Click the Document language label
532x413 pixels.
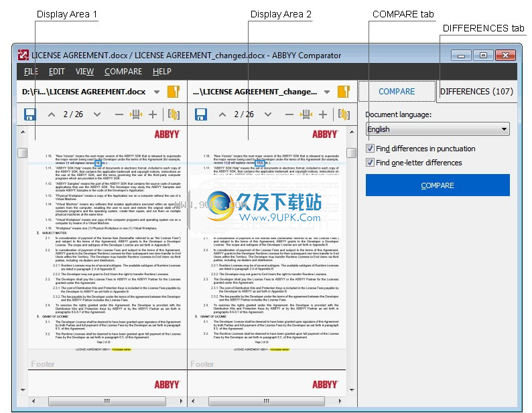point(398,114)
